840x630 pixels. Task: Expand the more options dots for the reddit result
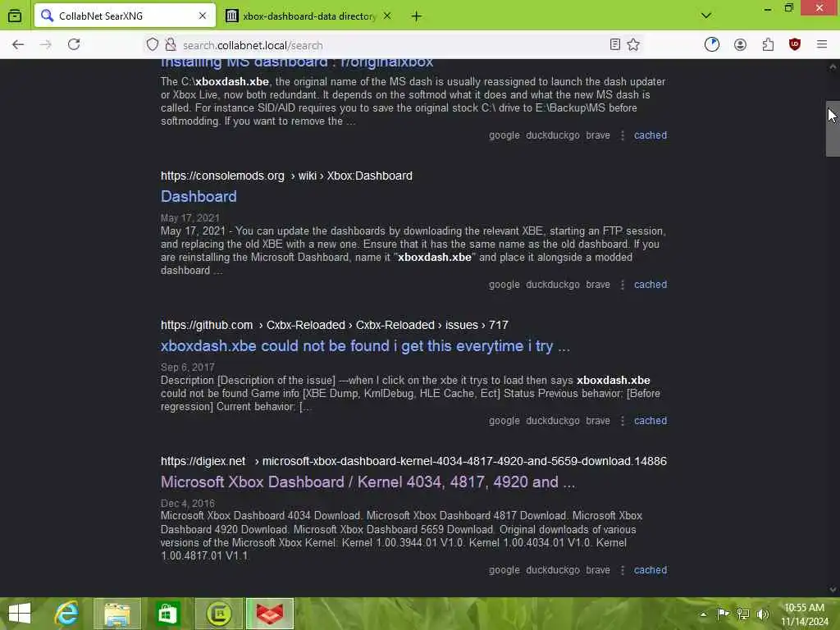pyautogui.click(x=622, y=135)
